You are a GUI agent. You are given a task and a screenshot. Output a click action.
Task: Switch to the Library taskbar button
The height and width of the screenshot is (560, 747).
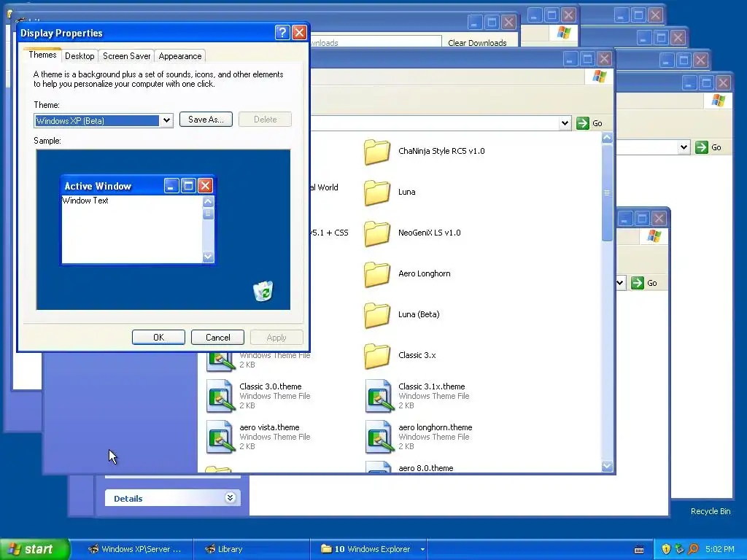tap(252, 549)
